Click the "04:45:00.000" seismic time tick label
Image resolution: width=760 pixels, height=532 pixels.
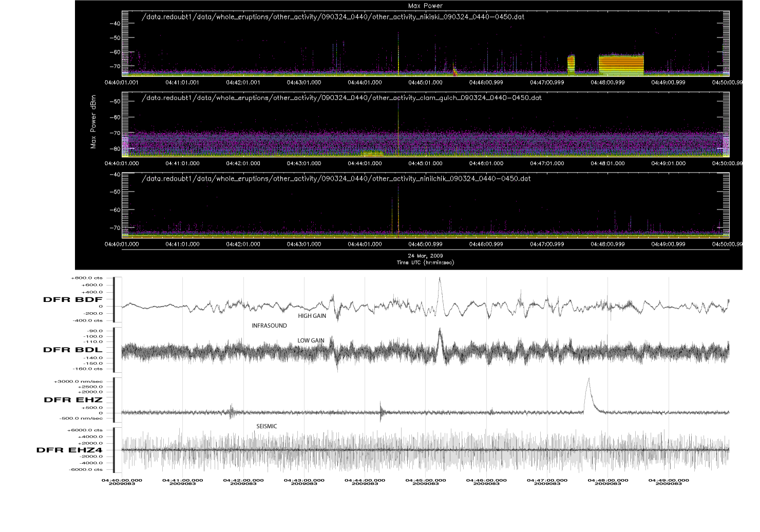tap(426, 480)
